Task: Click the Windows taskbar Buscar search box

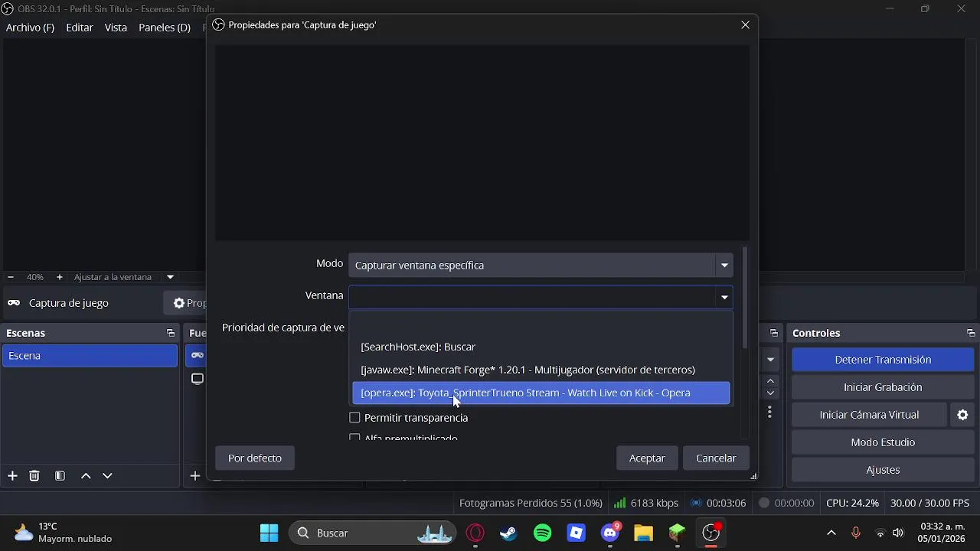Action: click(x=372, y=533)
